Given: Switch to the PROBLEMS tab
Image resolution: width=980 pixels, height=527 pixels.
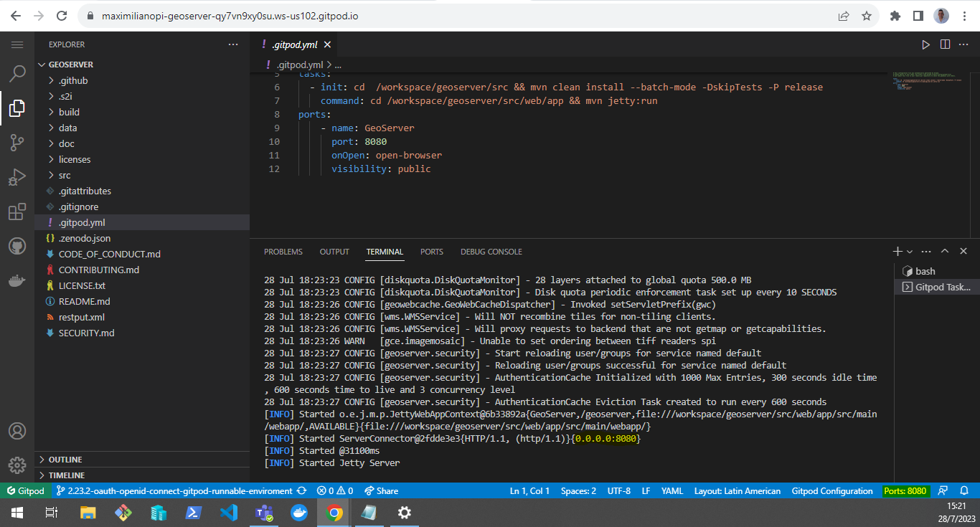Looking at the screenshot, I should [283, 252].
